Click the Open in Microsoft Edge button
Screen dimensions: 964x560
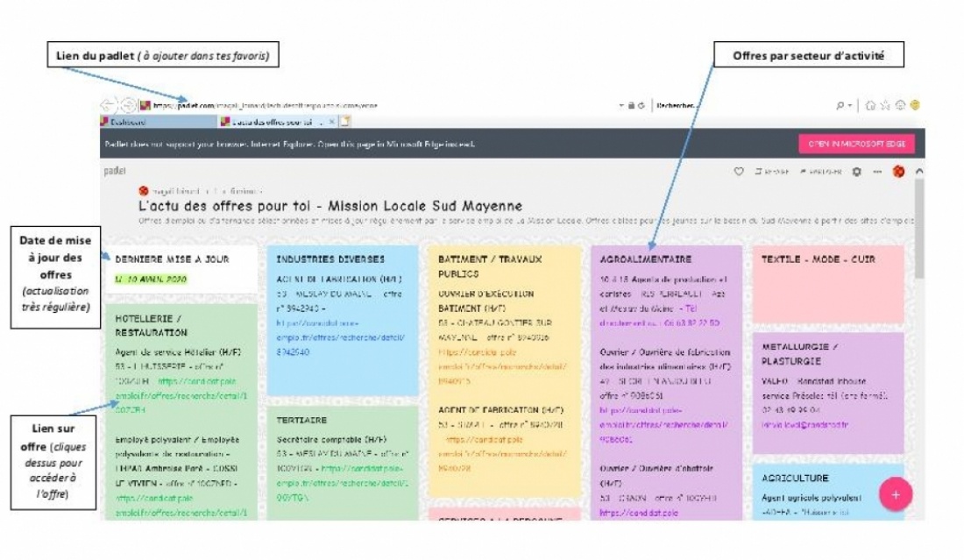pyautogui.click(x=856, y=144)
